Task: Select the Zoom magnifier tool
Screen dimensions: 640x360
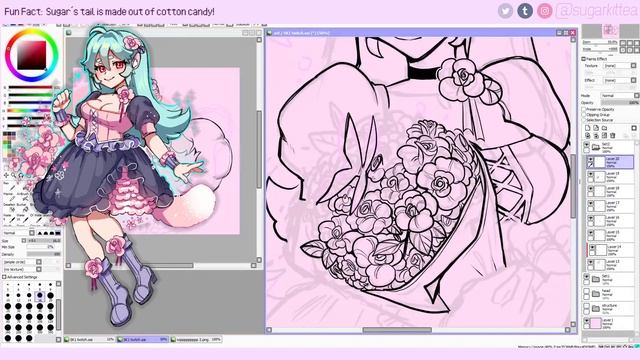Action: 13,175
